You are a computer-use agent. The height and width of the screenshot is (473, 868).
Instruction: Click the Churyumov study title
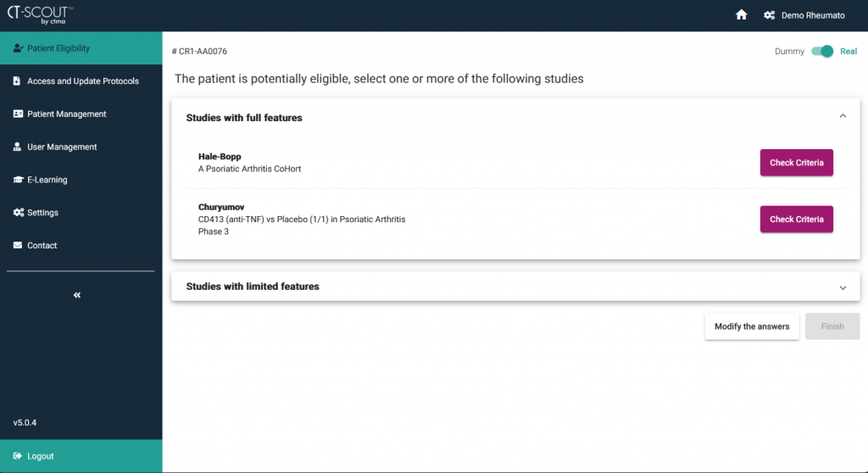point(221,207)
